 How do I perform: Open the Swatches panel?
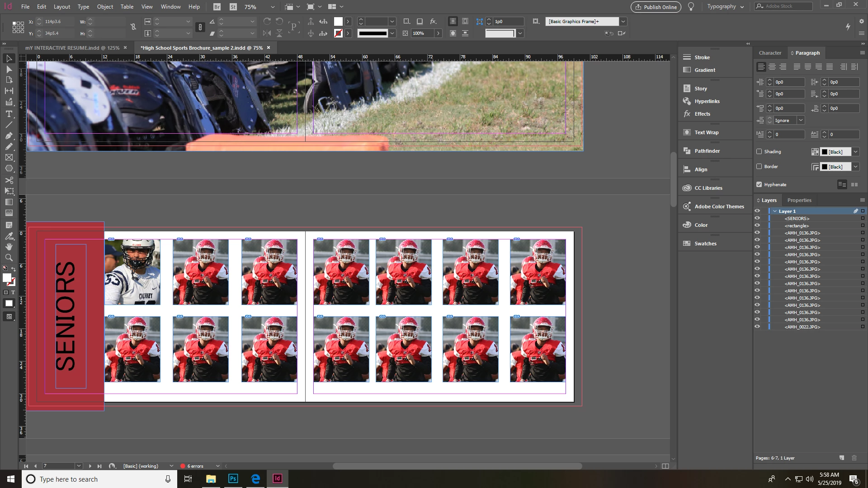pyautogui.click(x=705, y=244)
